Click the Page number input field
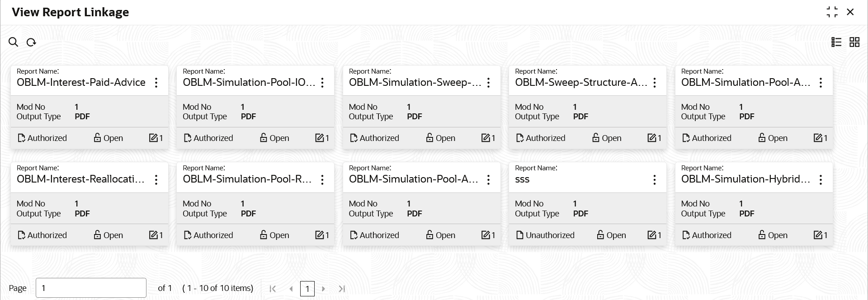 click(x=91, y=288)
